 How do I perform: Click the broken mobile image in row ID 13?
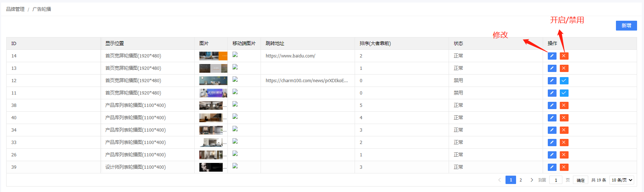click(x=235, y=67)
